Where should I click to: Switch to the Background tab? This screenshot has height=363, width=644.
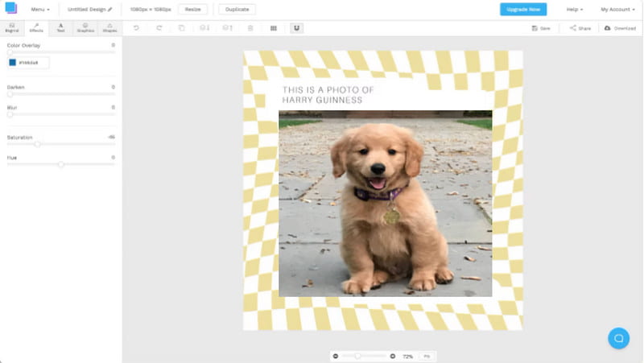point(12,28)
